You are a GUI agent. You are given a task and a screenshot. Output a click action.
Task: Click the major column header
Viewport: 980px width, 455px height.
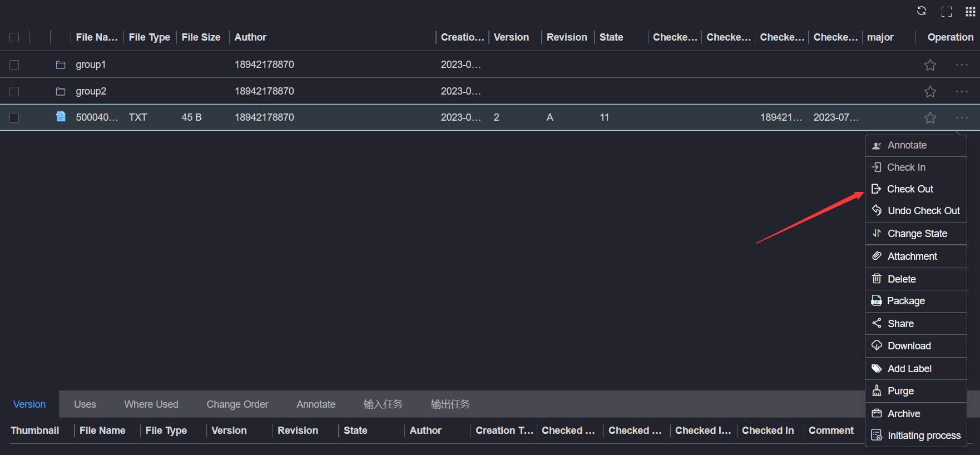pyautogui.click(x=880, y=37)
